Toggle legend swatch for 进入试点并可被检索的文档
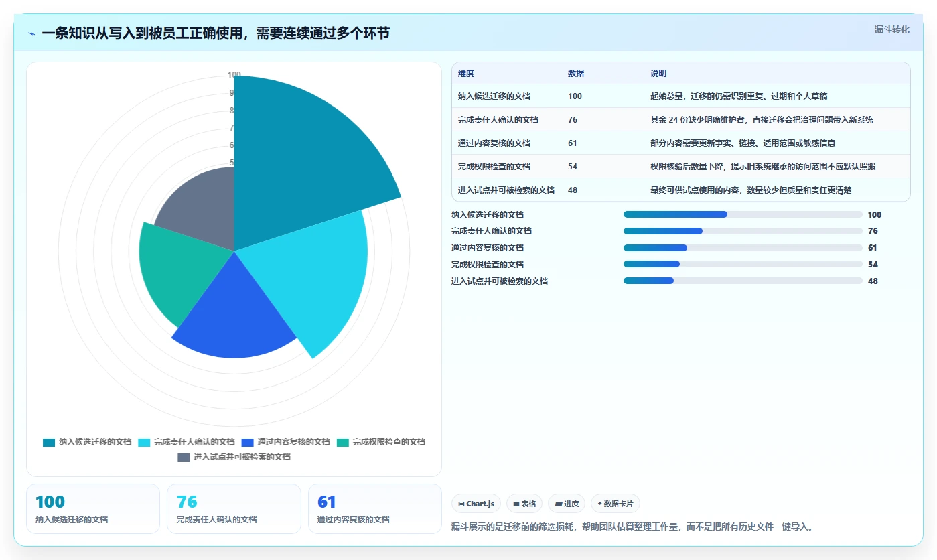937x560 pixels. click(x=184, y=457)
